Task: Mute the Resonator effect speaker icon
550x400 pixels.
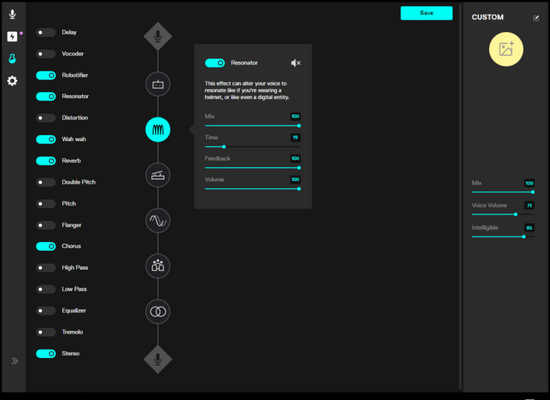Action: 296,63
